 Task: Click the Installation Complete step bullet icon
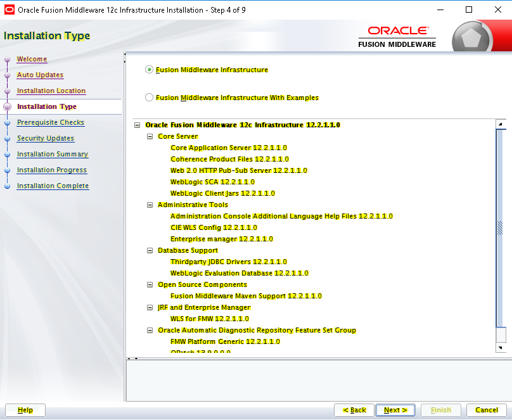coord(7,186)
